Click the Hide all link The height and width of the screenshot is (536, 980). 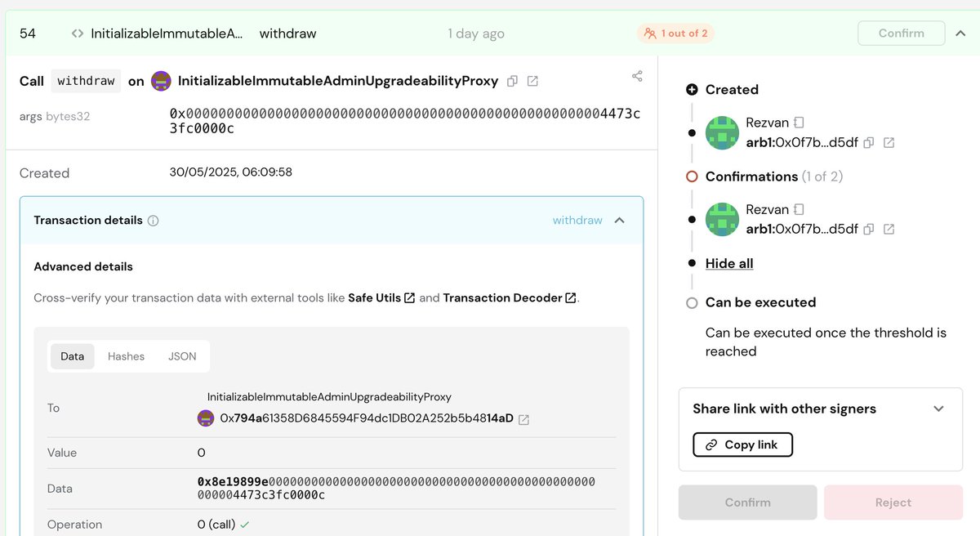(x=729, y=263)
